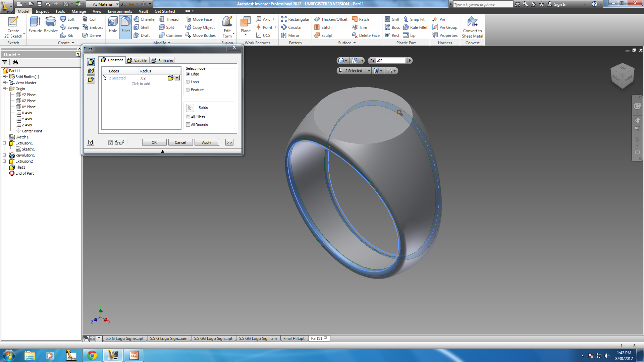
Task: Select the Extrude tool
Action: pos(35,24)
